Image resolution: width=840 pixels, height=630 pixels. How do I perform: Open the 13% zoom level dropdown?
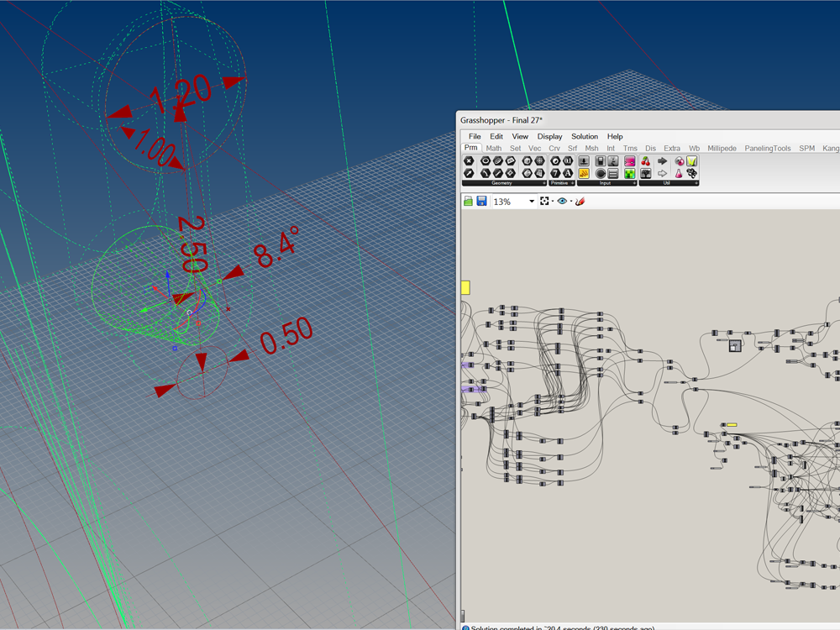532,202
